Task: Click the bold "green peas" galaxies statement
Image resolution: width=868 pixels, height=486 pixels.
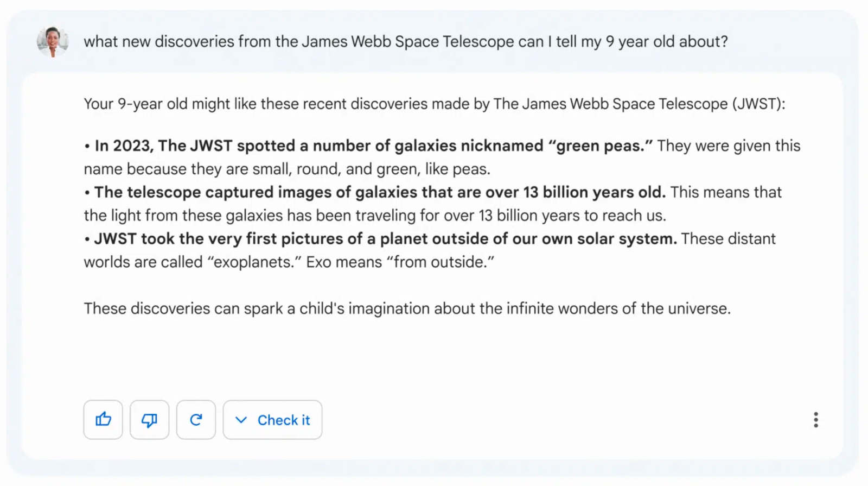Action: pos(373,146)
